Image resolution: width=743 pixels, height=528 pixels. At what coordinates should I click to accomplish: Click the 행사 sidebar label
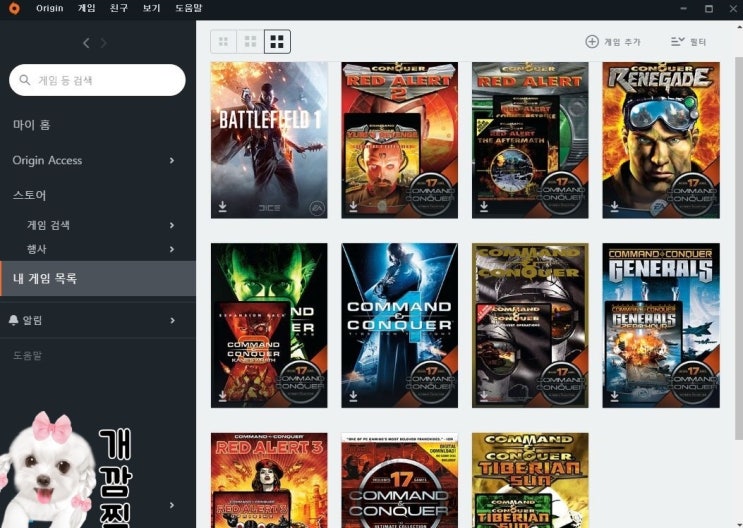click(x=36, y=249)
